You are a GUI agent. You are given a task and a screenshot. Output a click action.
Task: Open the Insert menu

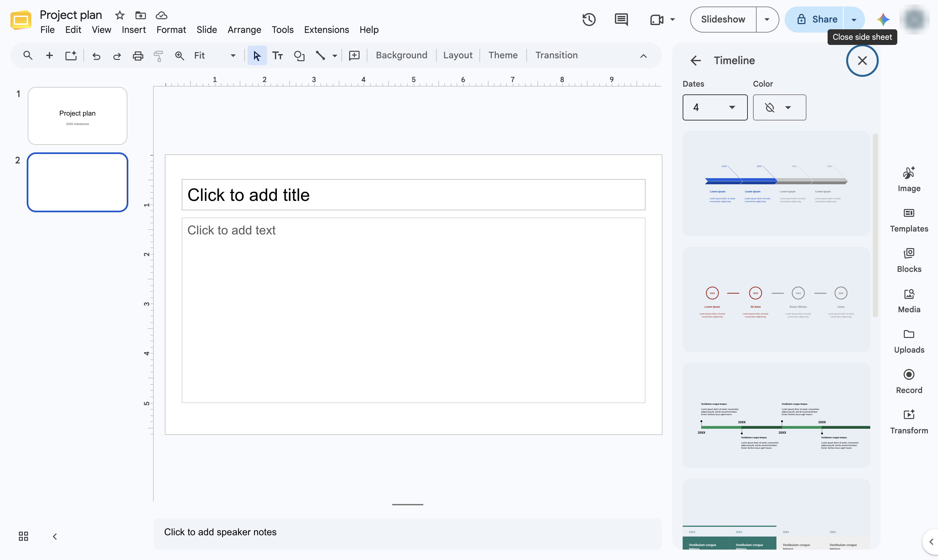[x=134, y=30]
